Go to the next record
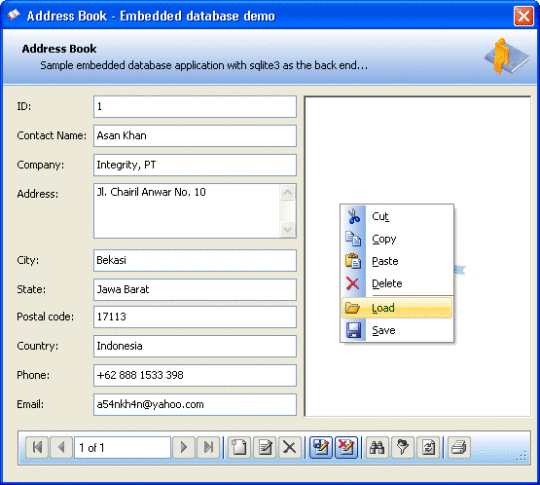The width and height of the screenshot is (540, 485). (184, 447)
